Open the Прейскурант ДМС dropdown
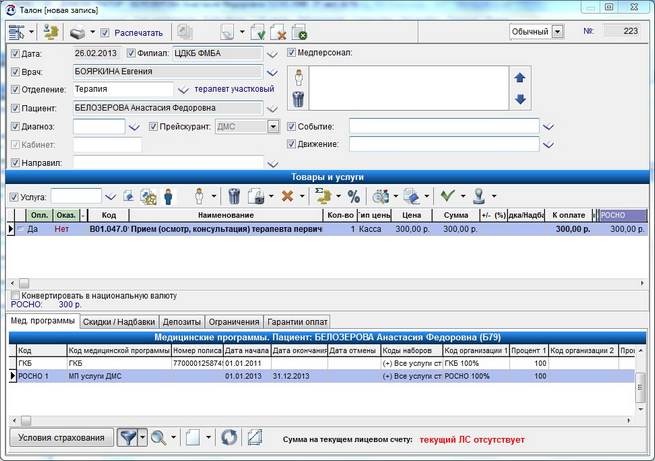This screenshot has height=461, width=655. pos(273,127)
